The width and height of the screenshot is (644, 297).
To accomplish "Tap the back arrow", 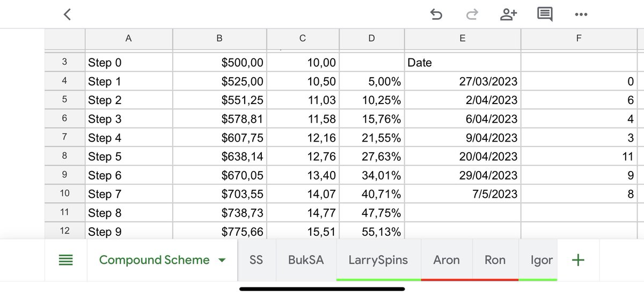I will [x=67, y=14].
